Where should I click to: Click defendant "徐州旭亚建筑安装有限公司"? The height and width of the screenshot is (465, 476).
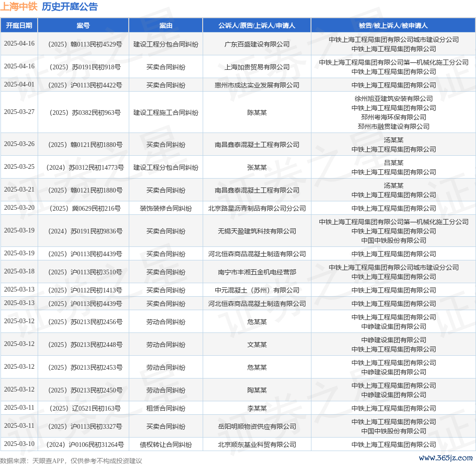pyautogui.click(x=393, y=99)
